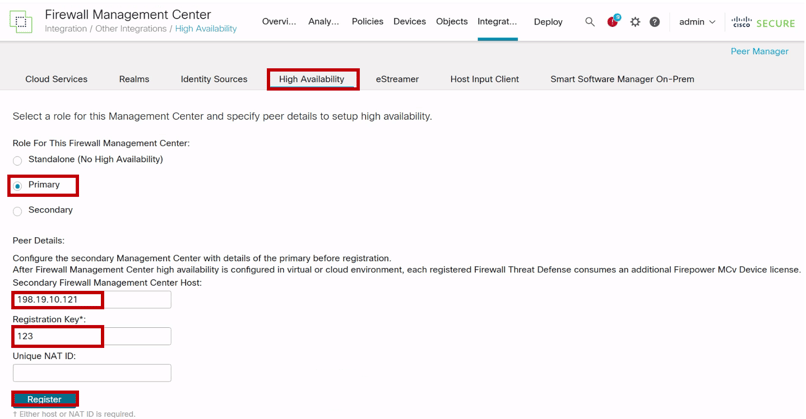
Task: Switch to the Host Input Client tab
Action: pos(485,79)
